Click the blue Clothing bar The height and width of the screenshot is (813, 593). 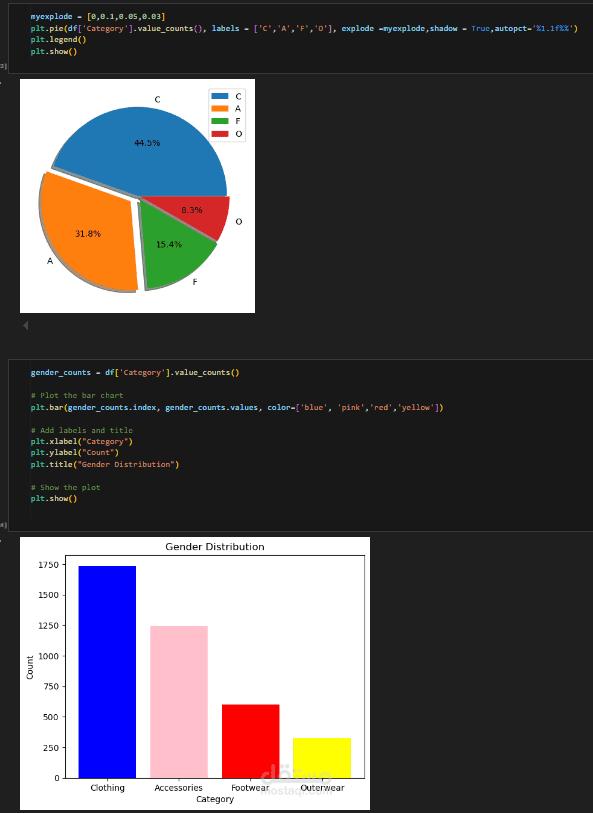click(x=107, y=672)
